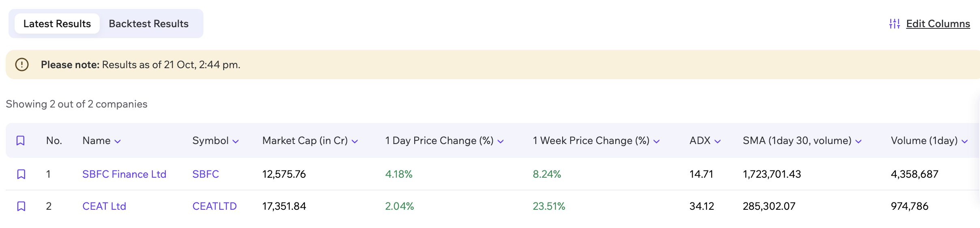Bookmark the SBFC Finance Ltd row
The image size is (980, 228).
pyautogui.click(x=21, y=174)
